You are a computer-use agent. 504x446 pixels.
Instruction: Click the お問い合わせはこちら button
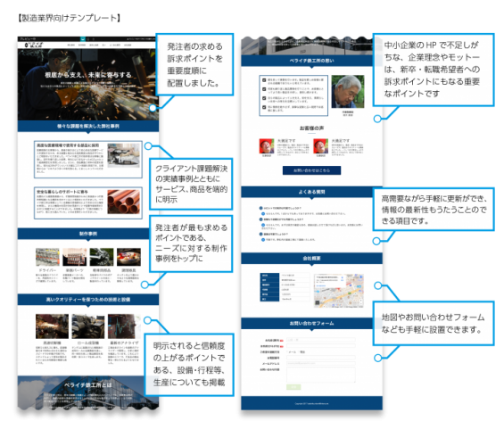(311, 170)
